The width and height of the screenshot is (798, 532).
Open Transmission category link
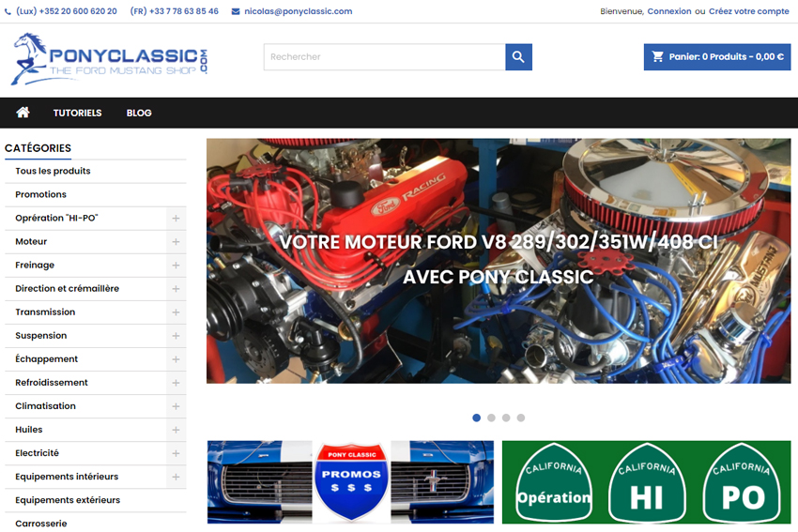pyautogui.click(x=45, y=312)
